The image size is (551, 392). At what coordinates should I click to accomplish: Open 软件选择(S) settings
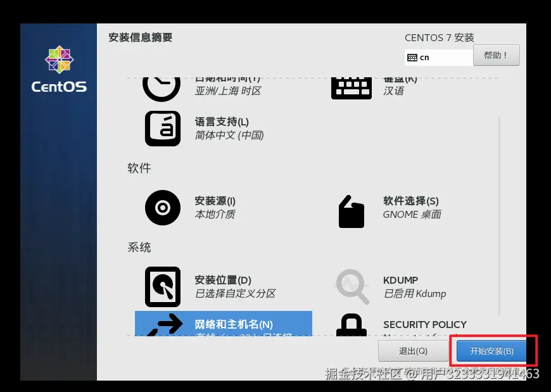pos(411,201)
